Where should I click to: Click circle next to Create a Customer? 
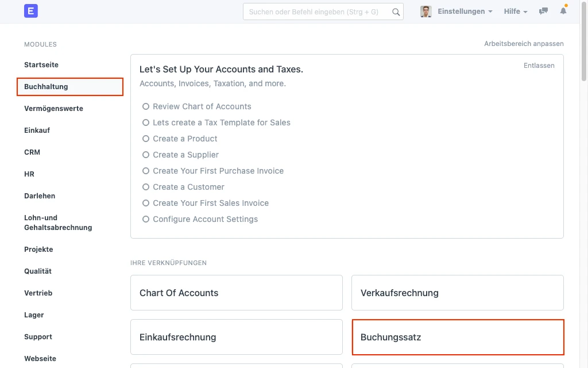146,187
